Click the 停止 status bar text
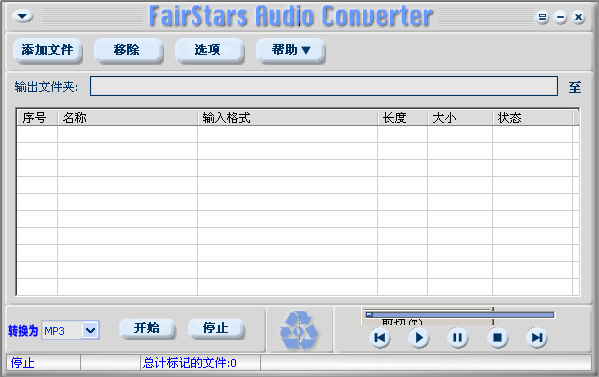The image size is (599, 377). tap(23, 363)
